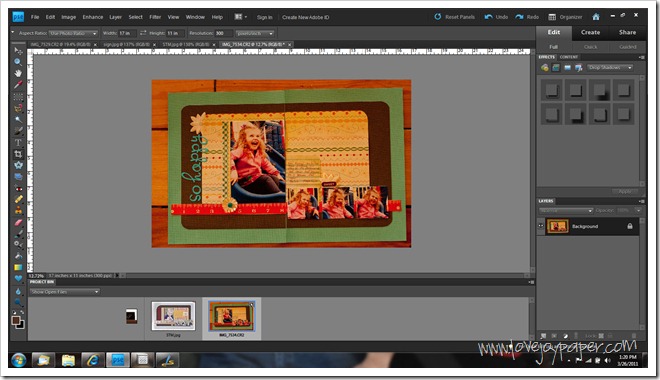Open the File menu
The height and width of the screenshot is (380, 660).
tap(35, 17)
